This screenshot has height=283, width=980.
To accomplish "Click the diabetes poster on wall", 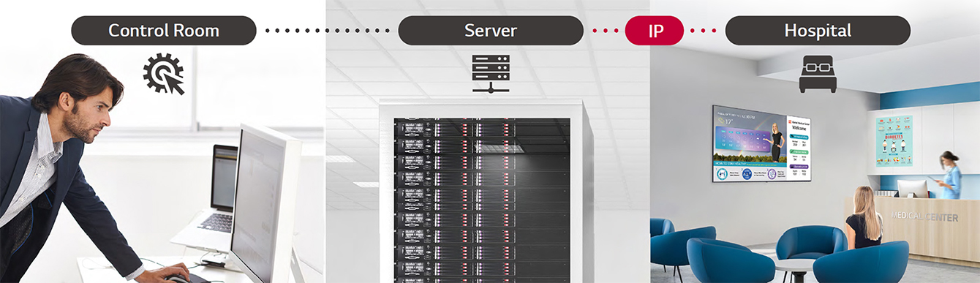I will pyautogui.click(x=894, y=140).
